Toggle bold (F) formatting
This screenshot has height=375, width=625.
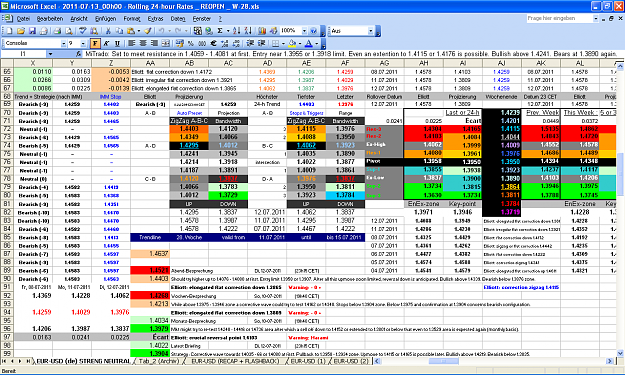(x=95, y=43)
